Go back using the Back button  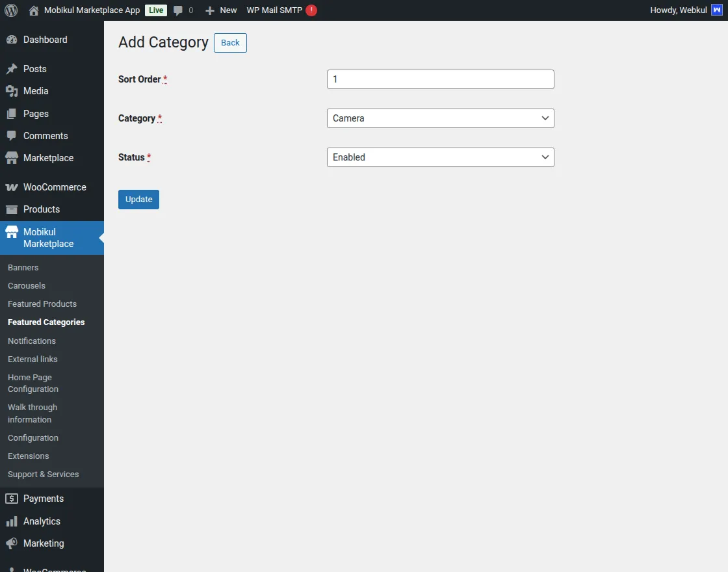coord(230,42)
